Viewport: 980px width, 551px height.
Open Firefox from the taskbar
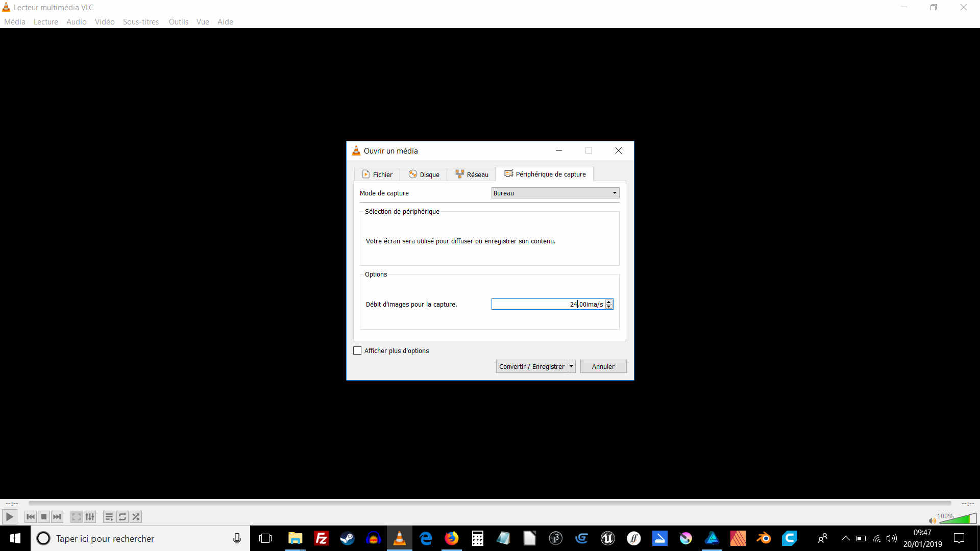pos(451,538)
